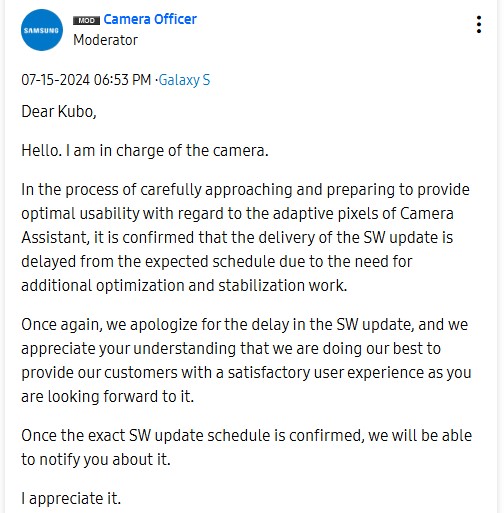Click the MOD badge next to username
The image size is (504, 513).
click(86, 20)
